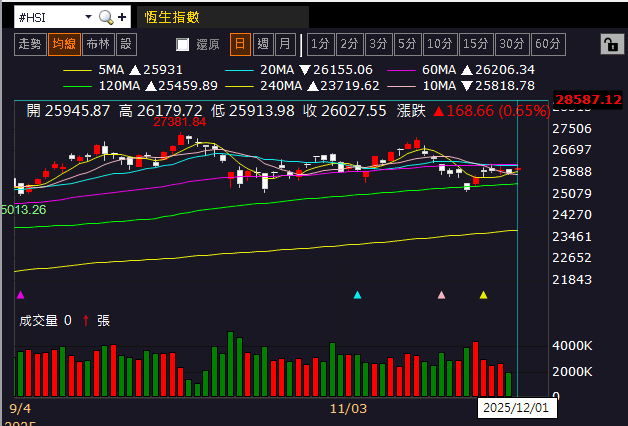
Task: Click the yellow 5MA legend line
Action: [77, 70]
